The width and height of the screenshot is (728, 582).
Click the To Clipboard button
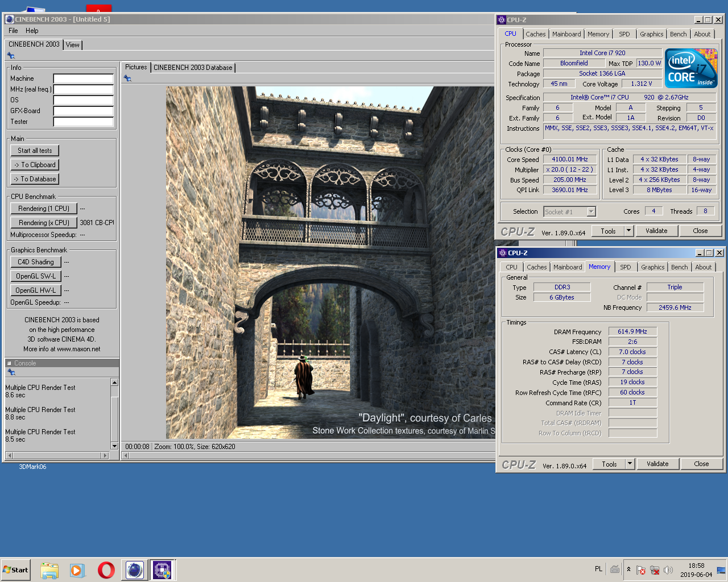pyautogui.click(x=35, y=165)
